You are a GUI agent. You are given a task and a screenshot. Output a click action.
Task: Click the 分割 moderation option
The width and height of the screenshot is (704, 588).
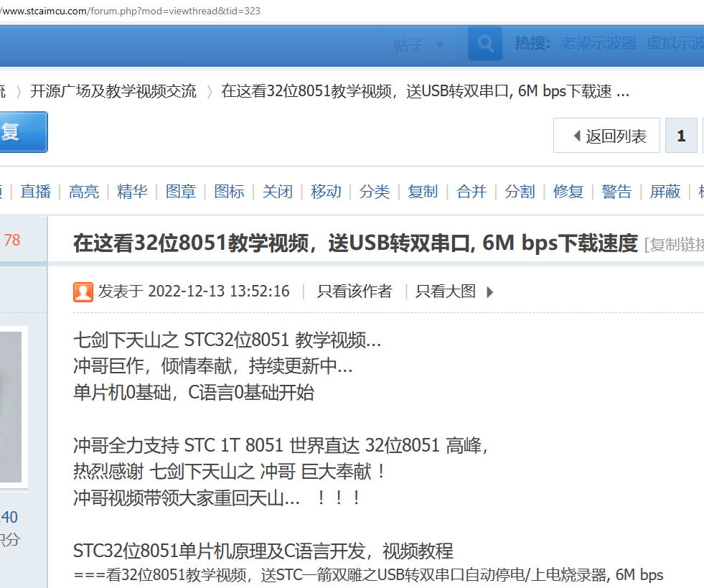click(x=520, y=192)
